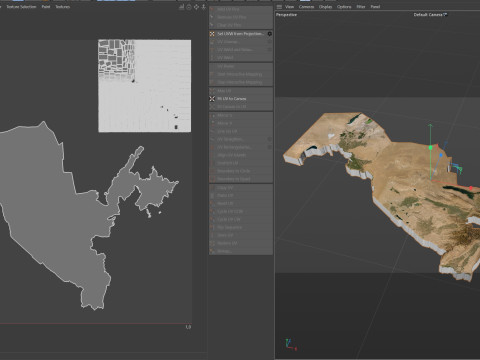Open options gear for Set UVW from Projection
The width and height of the screenshot is (480, 360).
coord(269,34)
